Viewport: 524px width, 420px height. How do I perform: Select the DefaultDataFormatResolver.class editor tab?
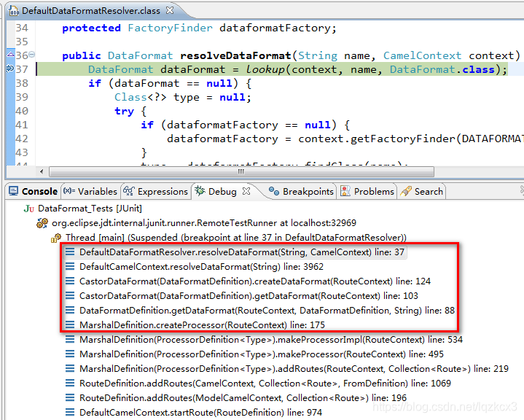click(91, 11)
